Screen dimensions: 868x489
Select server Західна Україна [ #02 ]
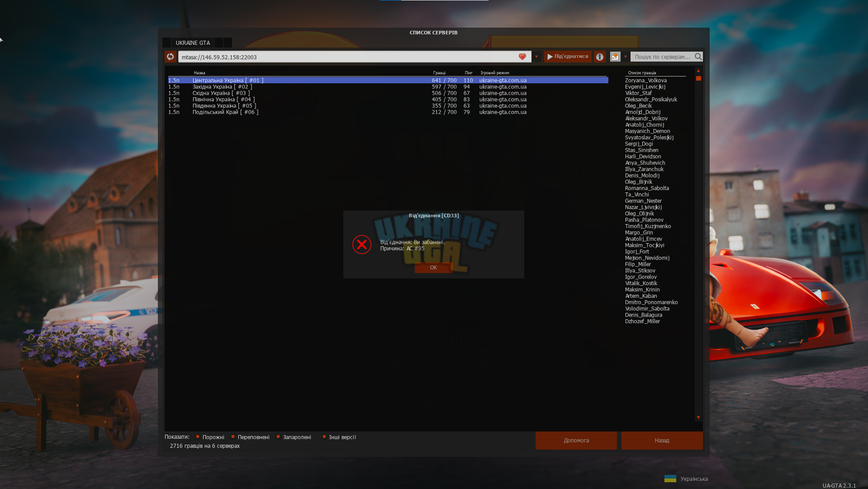(x=388, y=86)
